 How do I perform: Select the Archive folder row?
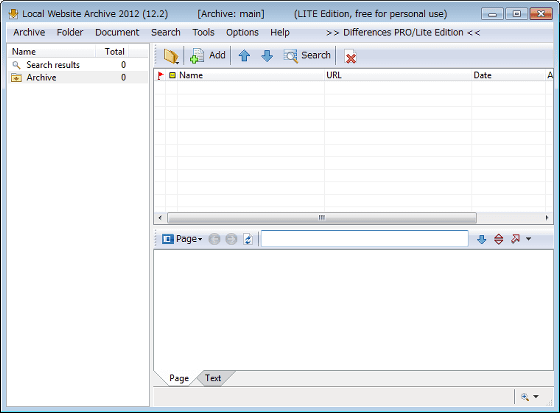78,78
